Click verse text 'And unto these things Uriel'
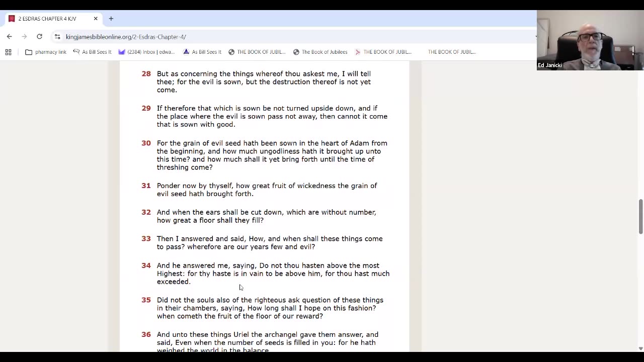The width and height of the screenshot is (644, 362). [x=268, y=342]
